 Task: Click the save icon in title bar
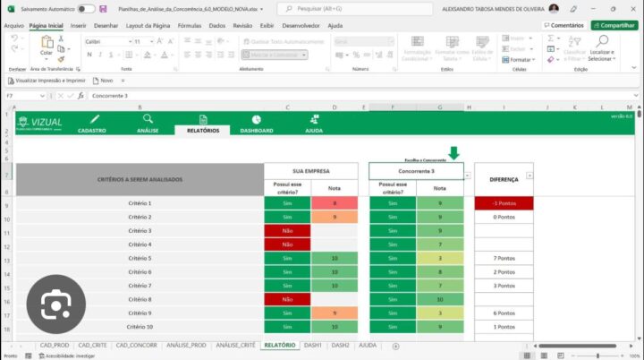[x=104, y=8]
